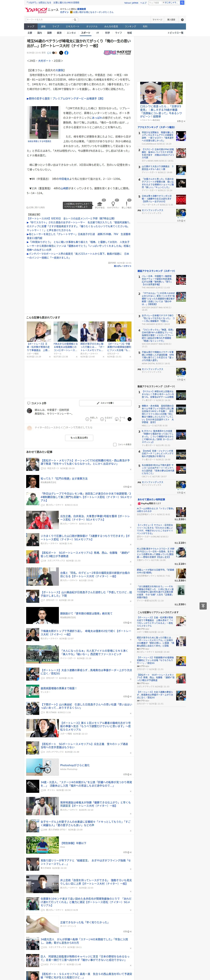Open マイページ link
The width and height of the screenshot is (210, 980).
[157, 19]
